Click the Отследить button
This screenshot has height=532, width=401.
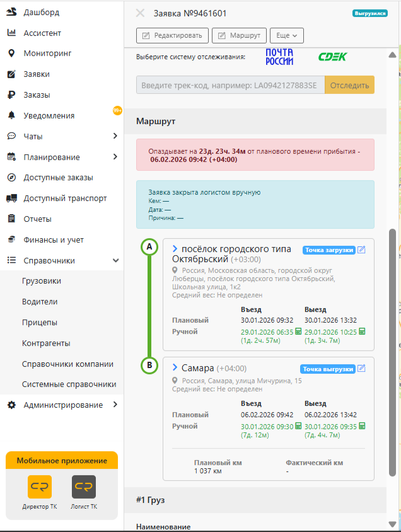(x=349, y=85)
